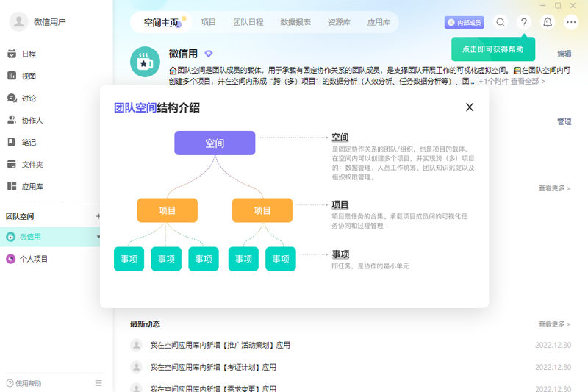The height and width of the screenshot is (392, 588).
Task: Open 视图 in the sidebar
Action: [29, 76]
